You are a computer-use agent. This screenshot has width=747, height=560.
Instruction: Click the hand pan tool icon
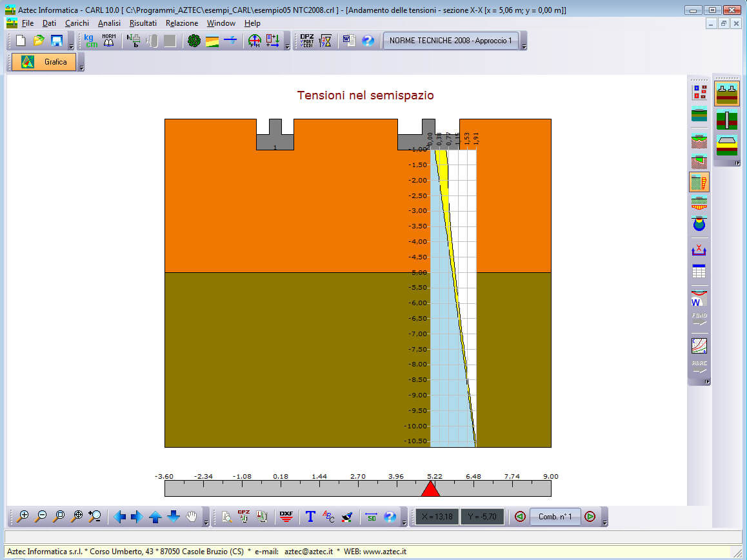[x=192, y=516]
